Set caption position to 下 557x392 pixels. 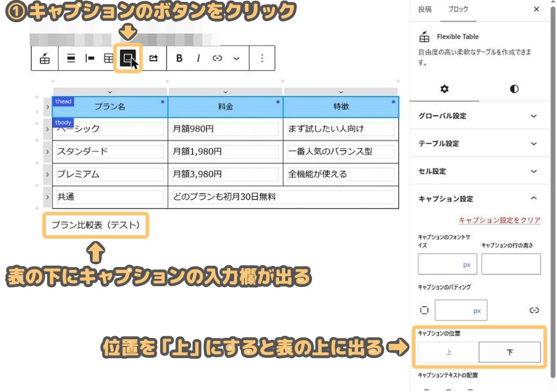point(510,352)
